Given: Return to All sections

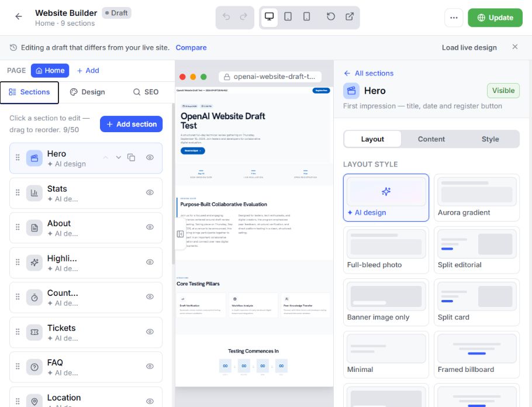Looking at the screenshot, I should pos(368,73).
